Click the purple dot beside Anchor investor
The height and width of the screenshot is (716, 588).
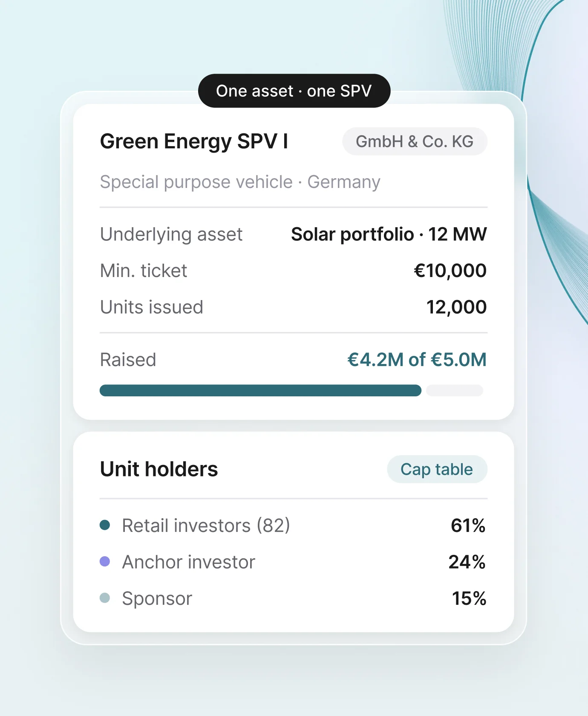pyautogui.click(x=105, y=562)
